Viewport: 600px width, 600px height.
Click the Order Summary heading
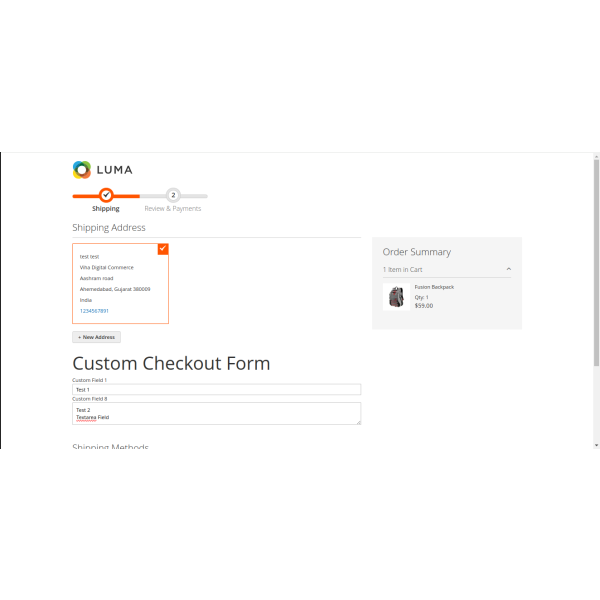[x=417, y=252]
